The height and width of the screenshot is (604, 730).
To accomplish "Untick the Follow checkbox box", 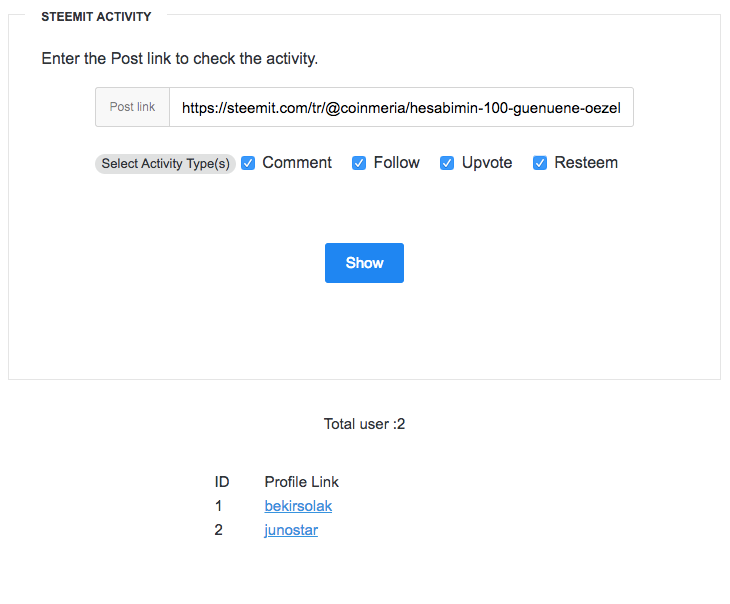I will click(x=359, y=163).
